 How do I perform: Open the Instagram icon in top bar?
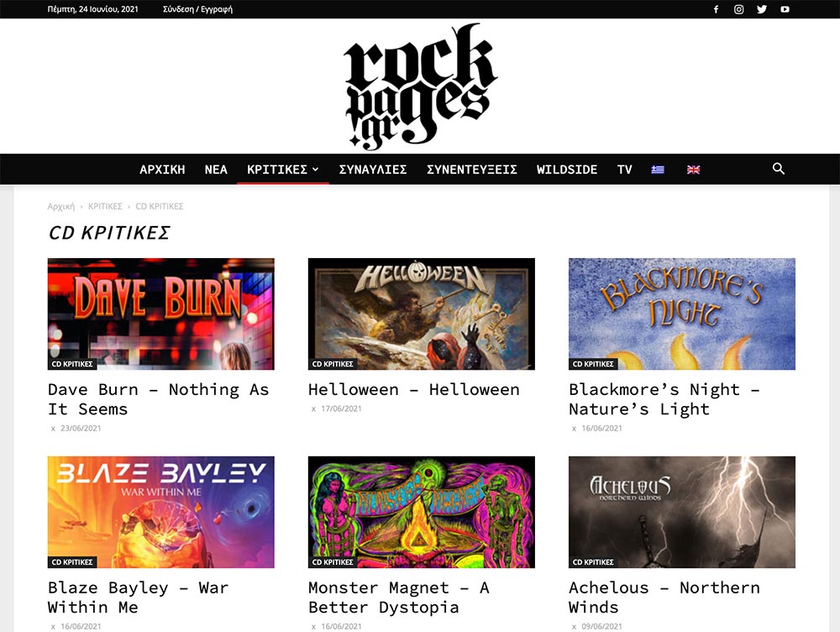pos(738,9)
